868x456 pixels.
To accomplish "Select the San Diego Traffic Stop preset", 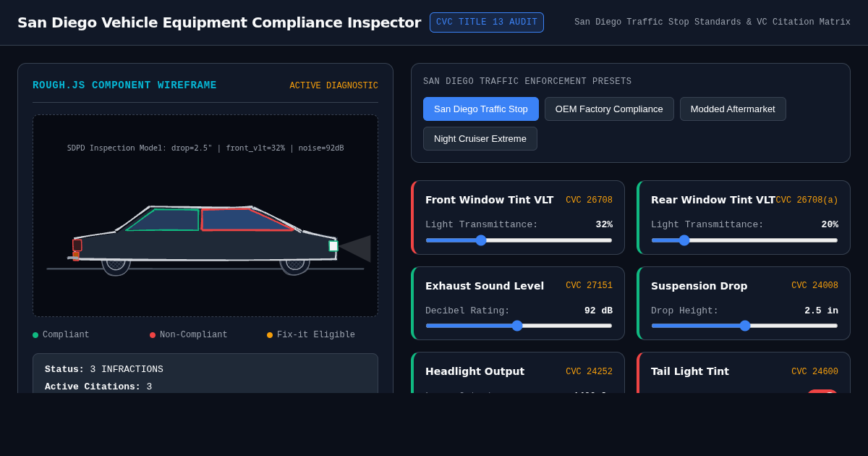I will tap(481, 109).
